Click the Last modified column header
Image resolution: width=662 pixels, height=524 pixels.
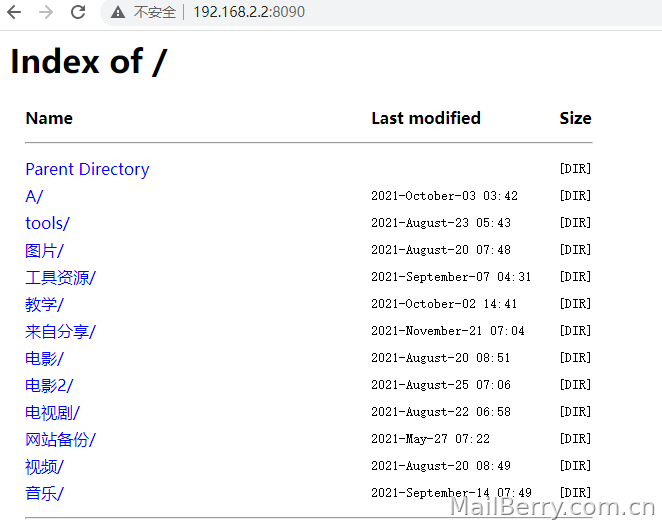click(426, 118)
